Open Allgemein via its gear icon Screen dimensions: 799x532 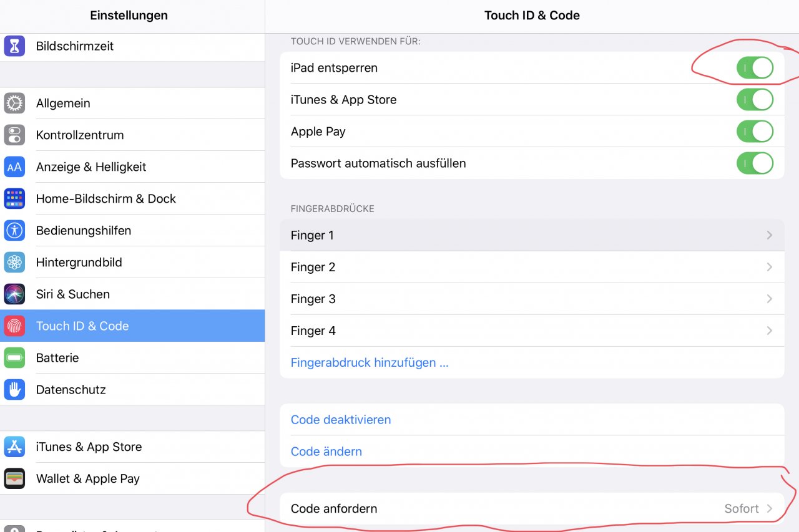click(x=14, y=103)
